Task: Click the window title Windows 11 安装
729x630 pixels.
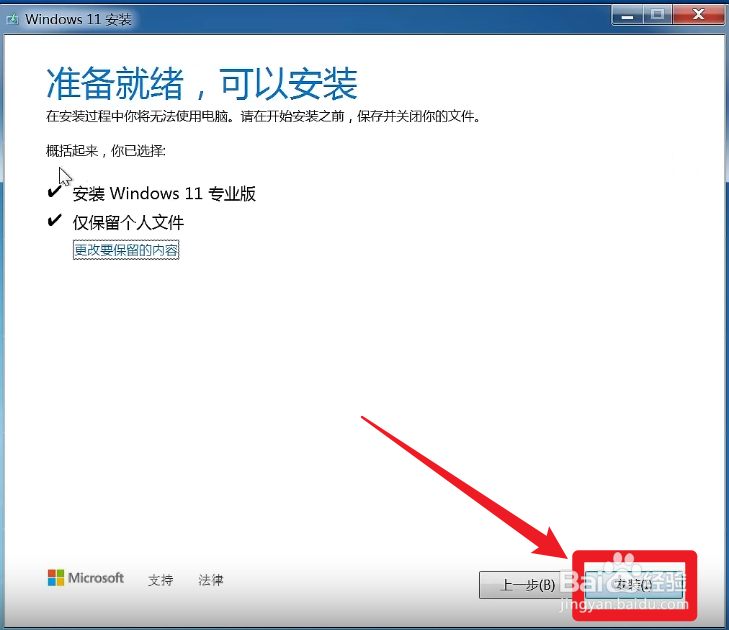Action: tap(78, 20)
